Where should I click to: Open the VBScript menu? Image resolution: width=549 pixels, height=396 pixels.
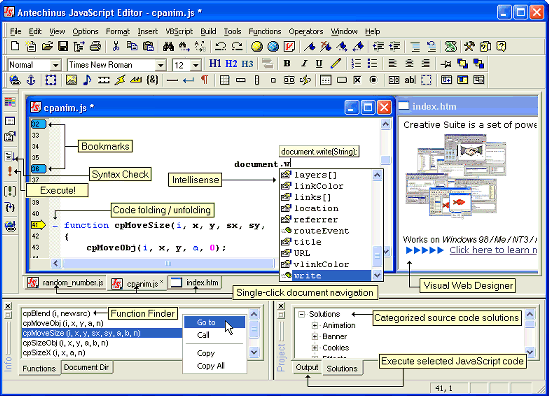(179, 32)
